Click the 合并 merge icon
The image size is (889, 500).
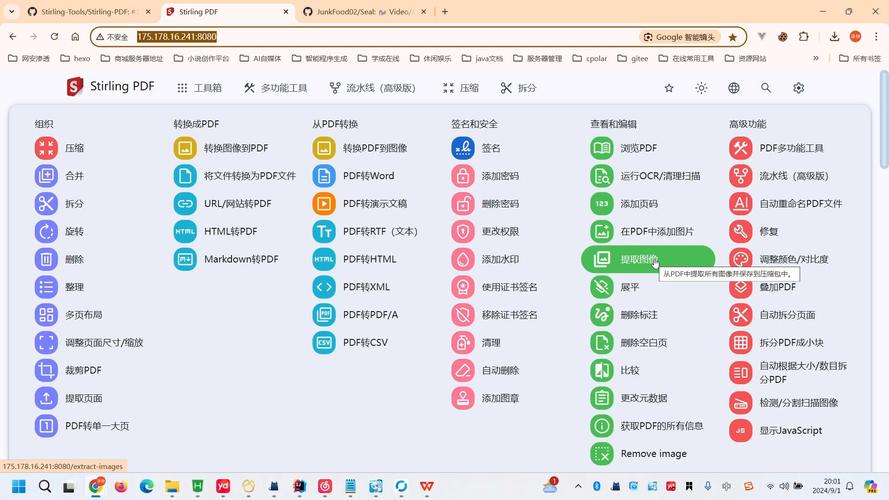click(x=46, y=176)
